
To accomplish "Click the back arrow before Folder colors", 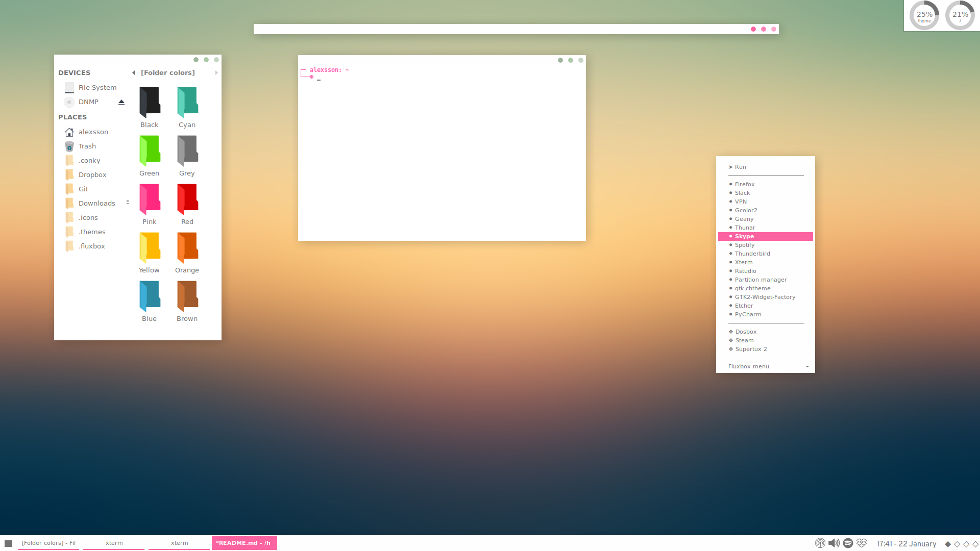I will (x=134, y=73).
